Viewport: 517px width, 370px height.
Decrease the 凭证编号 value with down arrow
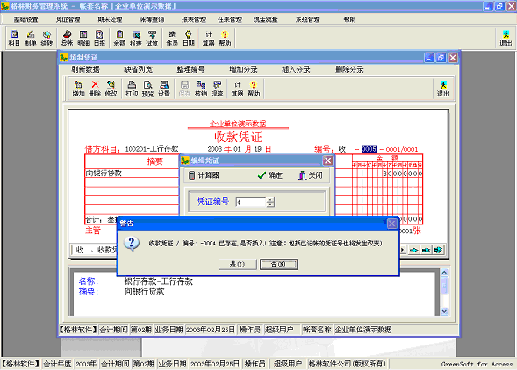[x=271, y=204]
